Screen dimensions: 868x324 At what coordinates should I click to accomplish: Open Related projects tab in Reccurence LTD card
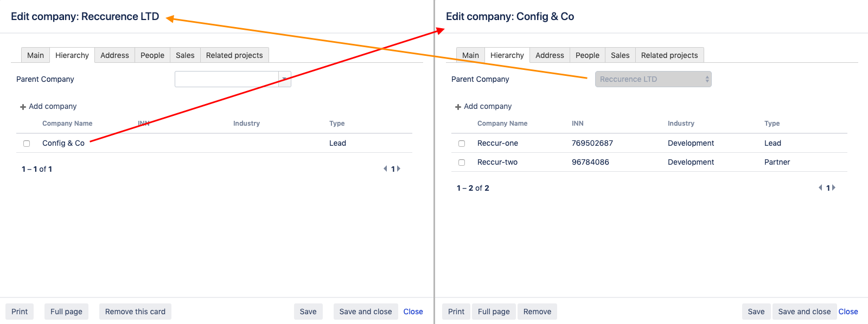coord(234,55)
